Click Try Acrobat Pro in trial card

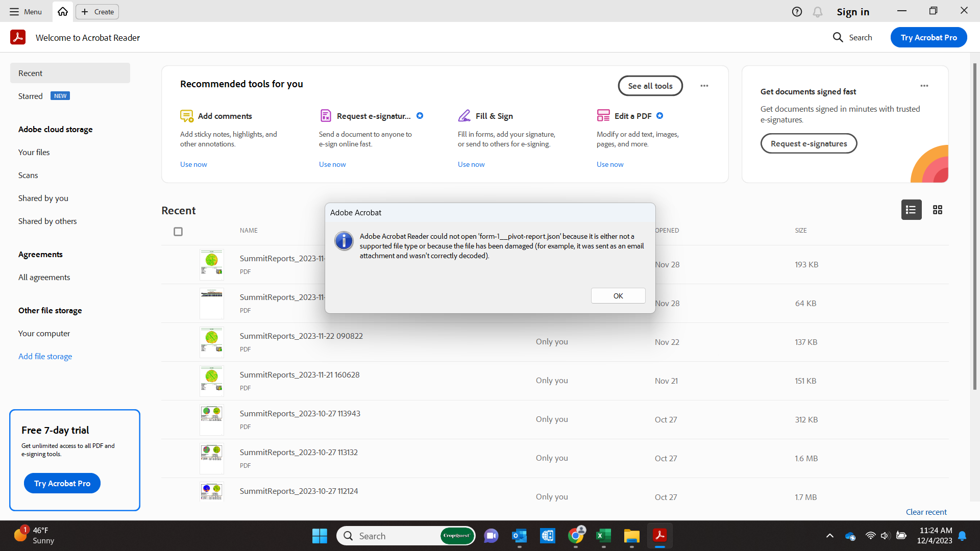tap(62, 483)
